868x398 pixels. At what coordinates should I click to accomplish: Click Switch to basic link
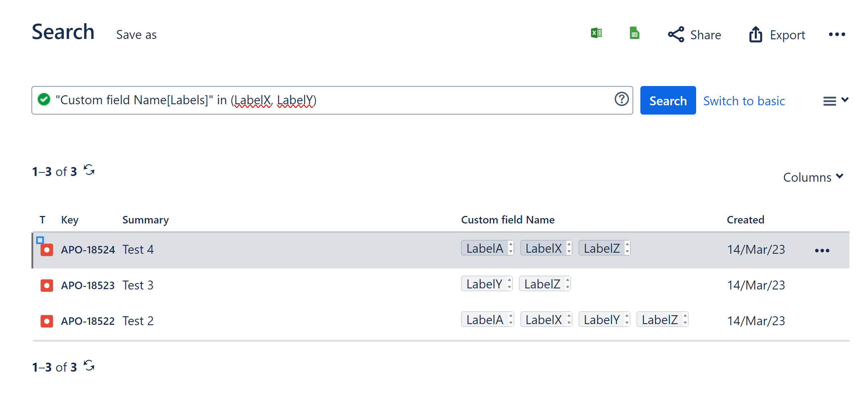click(x=744, y=101)
